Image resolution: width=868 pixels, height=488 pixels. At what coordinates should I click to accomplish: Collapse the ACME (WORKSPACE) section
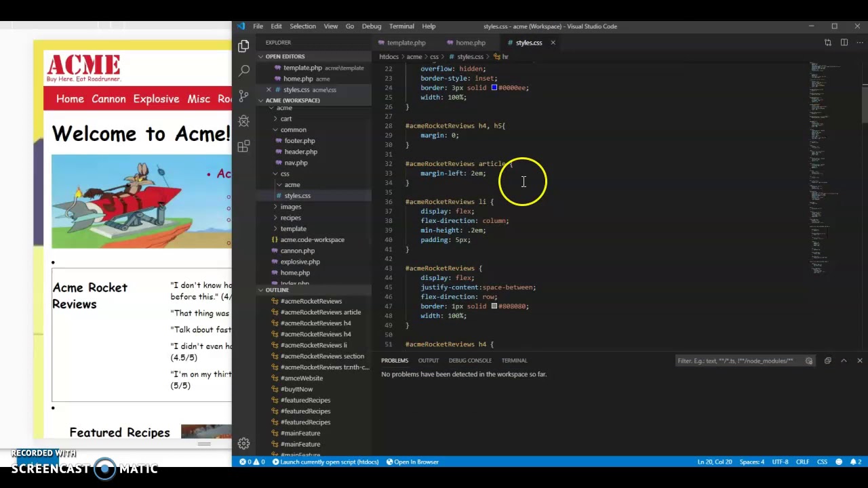(292, 100)
